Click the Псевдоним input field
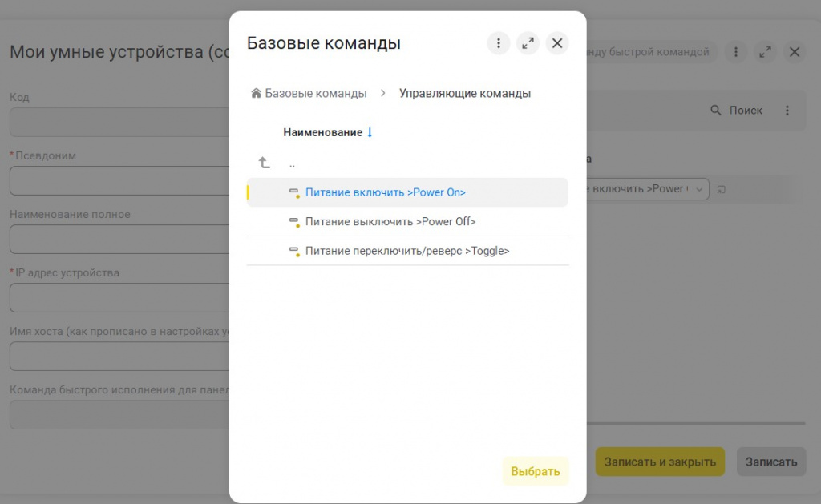Screen dimensions: 821x504 click(x=120, y=181)
